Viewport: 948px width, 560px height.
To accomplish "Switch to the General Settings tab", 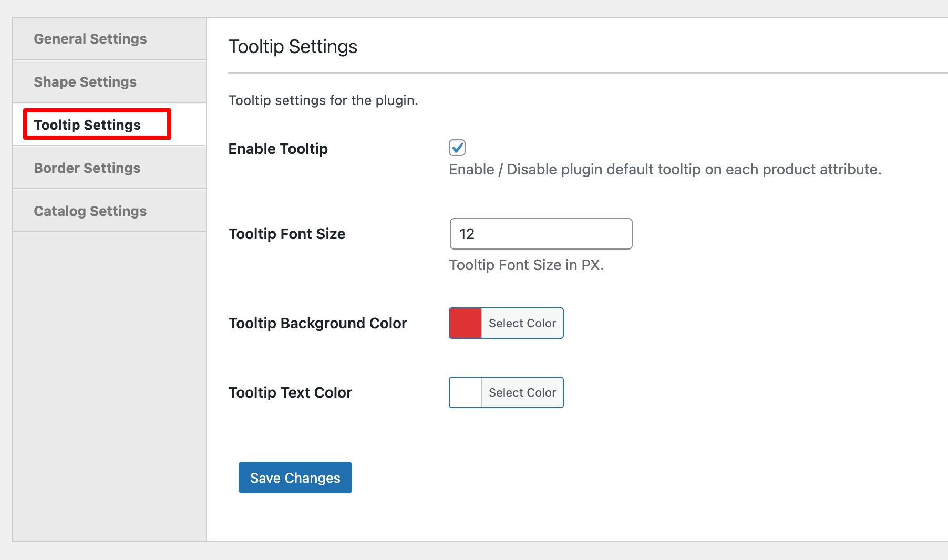I will (x=90, y=38).
